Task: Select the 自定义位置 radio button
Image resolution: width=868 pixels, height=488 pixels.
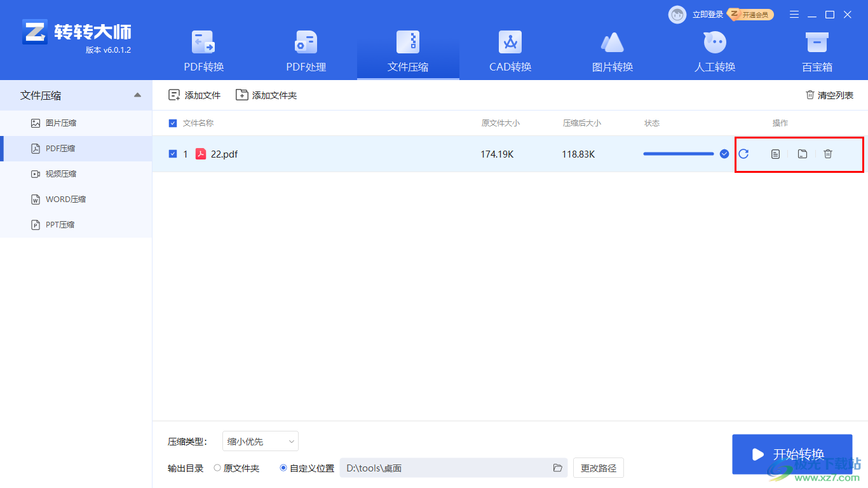Action: tap(283, 468)
